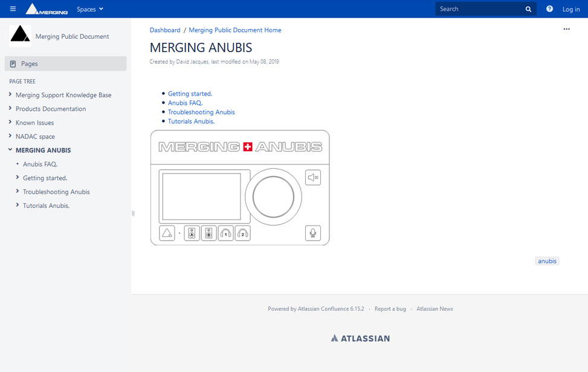Select Pages in the sidebar
This screenshot has width=588, height=372.
66,64
